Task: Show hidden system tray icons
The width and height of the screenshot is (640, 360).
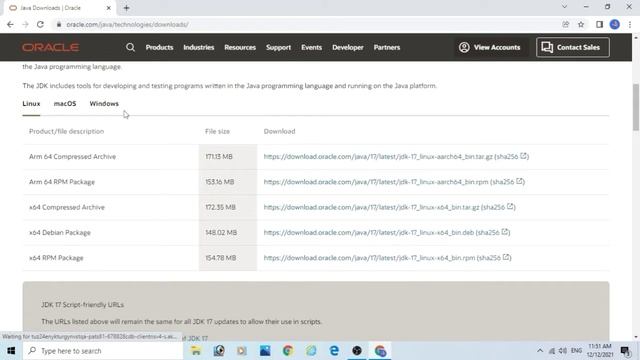Action: [540, 351]
